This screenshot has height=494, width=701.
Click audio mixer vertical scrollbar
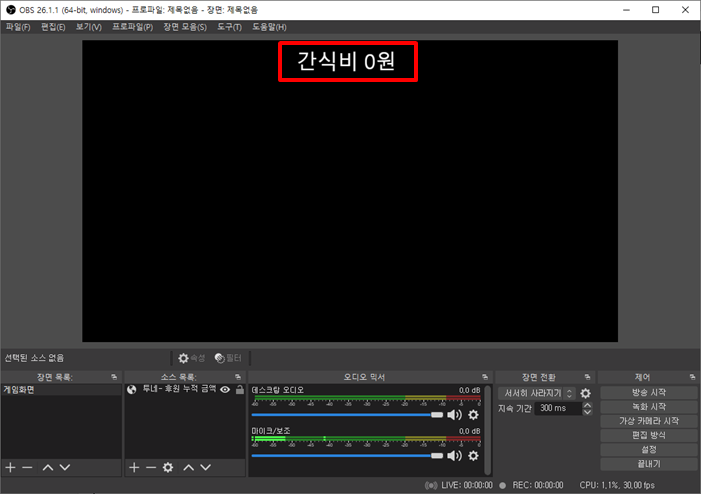[488, 430]
